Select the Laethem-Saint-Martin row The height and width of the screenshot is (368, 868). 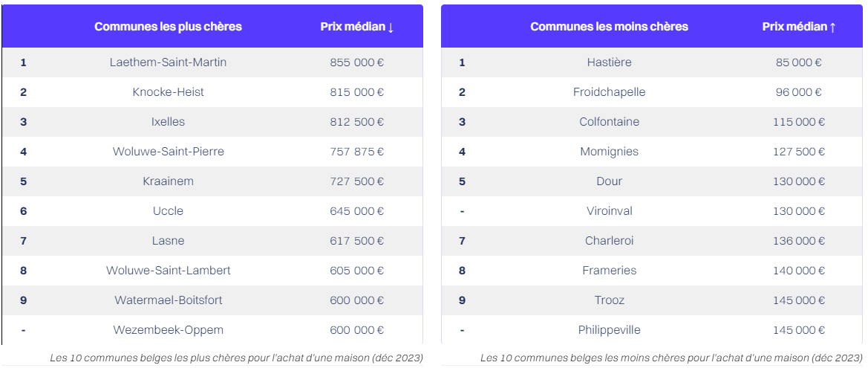(168, 62)
